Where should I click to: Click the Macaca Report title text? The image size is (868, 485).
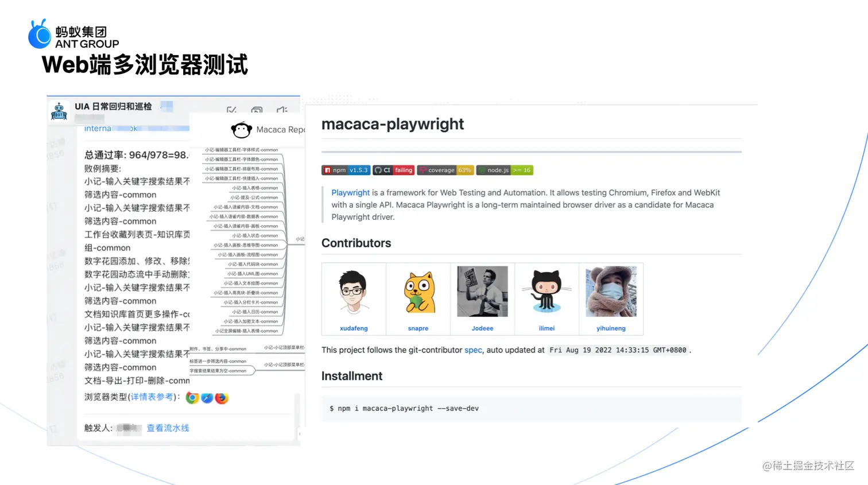tap(280, 130)
